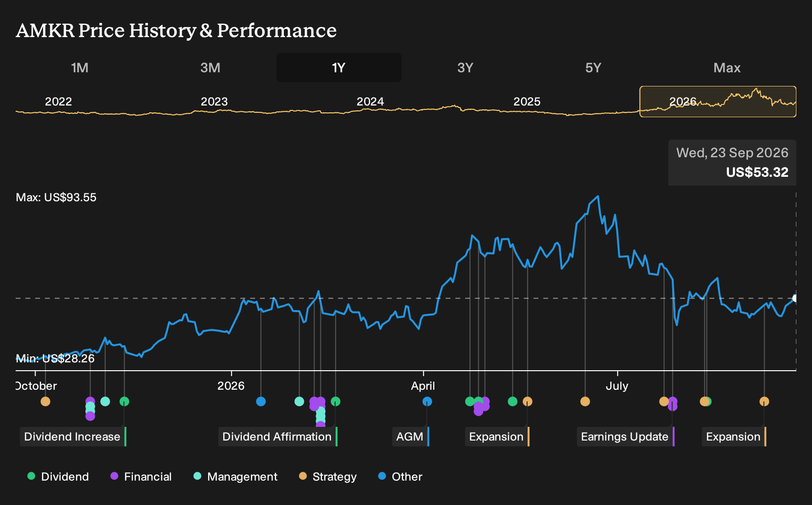Screen dimensions: 812x505
Task: Switch to the 5Y time range
Action: pos(593,67)
